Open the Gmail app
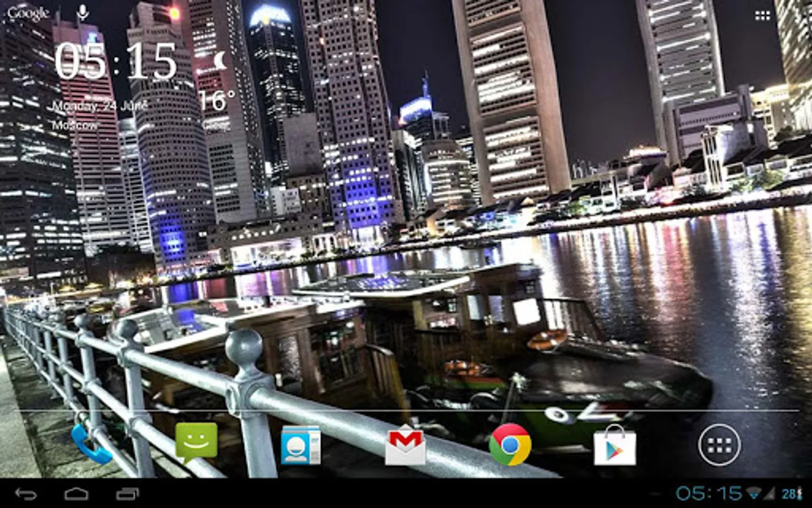This screenshot has height=508, width=812. (405, 446)
